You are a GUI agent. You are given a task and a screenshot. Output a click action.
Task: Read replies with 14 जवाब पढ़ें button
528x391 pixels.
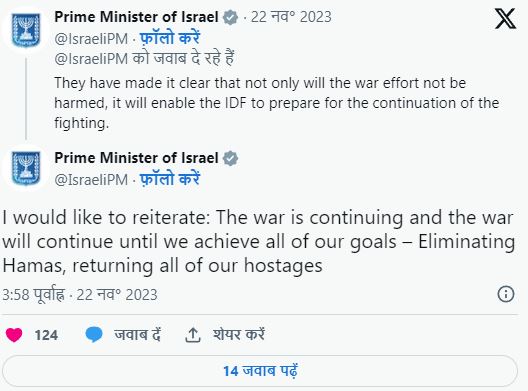pos(260,371)
